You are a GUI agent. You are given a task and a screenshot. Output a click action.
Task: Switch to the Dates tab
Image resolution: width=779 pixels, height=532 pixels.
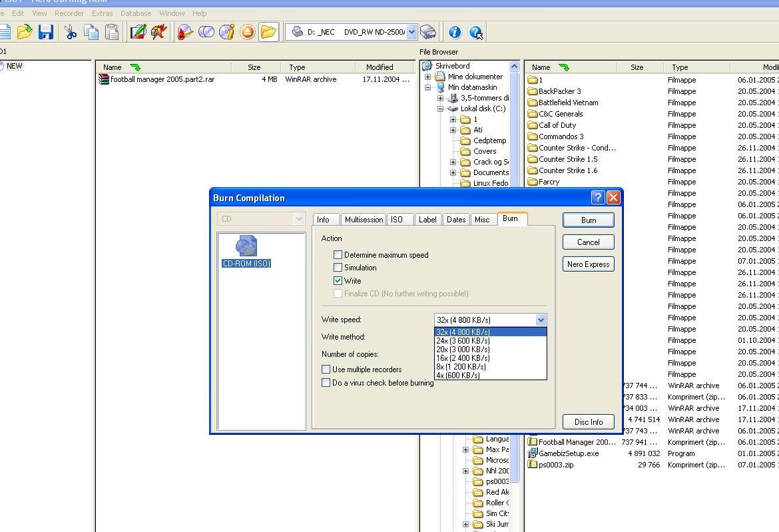(456, 220)
